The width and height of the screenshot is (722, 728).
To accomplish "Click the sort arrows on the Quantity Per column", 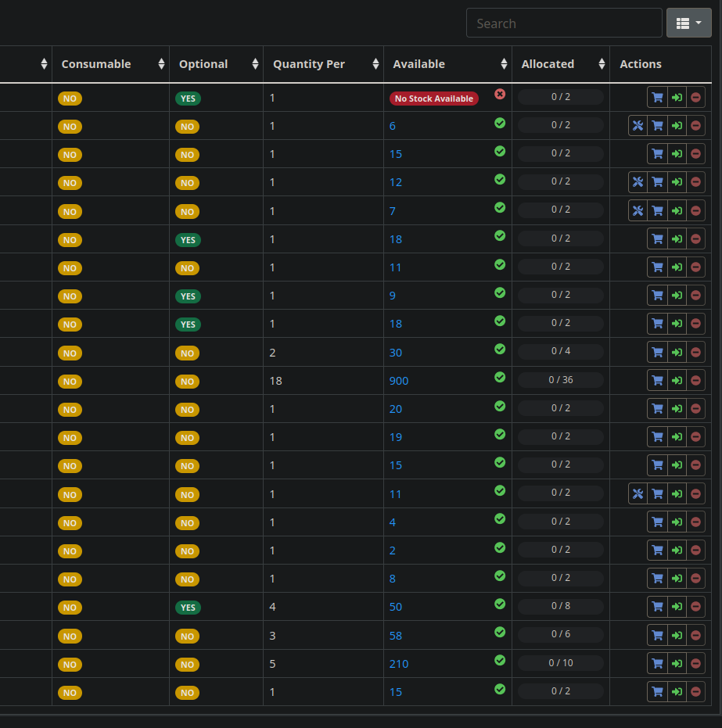I will [x=375, y=63].
